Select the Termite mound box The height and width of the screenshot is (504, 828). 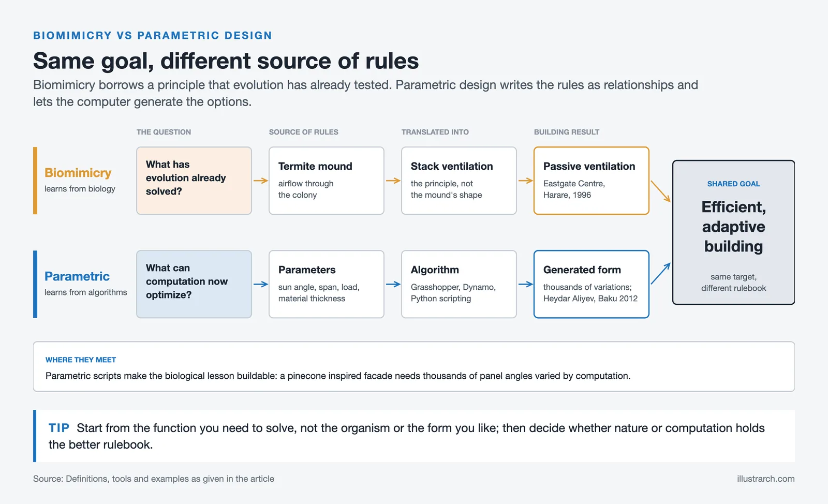pyautogui.click(x=327, y=181)
